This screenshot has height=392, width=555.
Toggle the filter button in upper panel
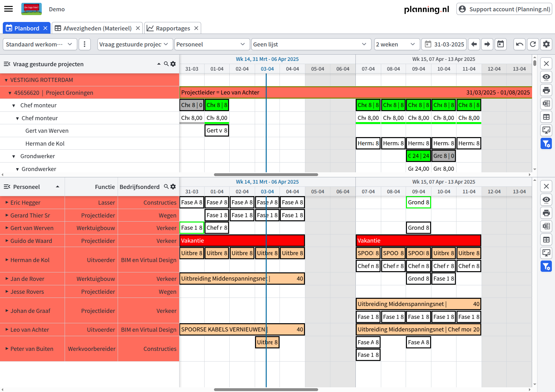coord(546,144)
